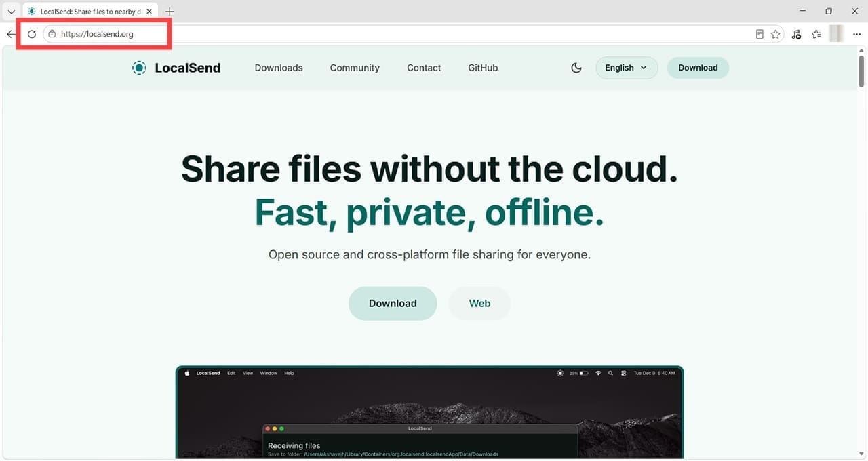868x461 pixels.
Task: Minimize the browser window
Action: tap(803, 12)
